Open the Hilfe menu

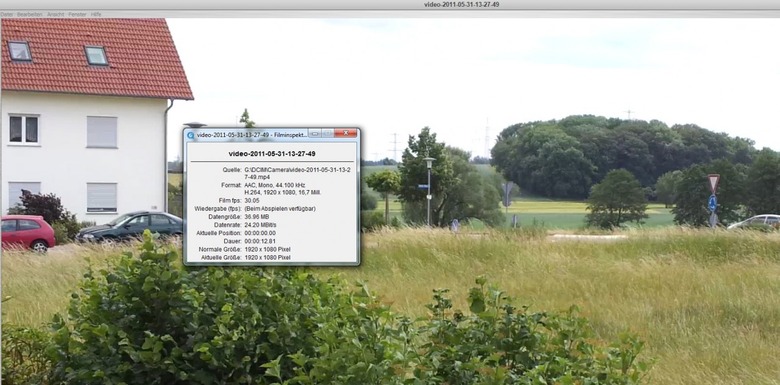tap(96, 14)
